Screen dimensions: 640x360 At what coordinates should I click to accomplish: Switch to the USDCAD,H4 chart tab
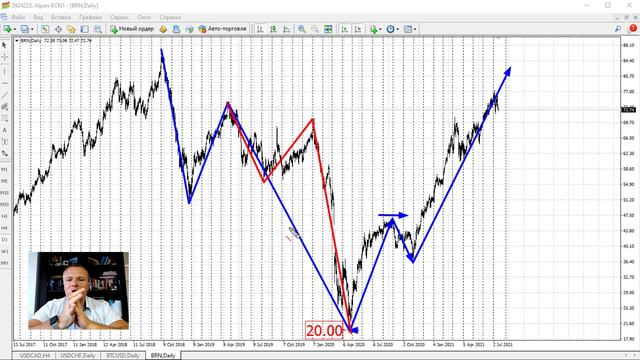35,356
